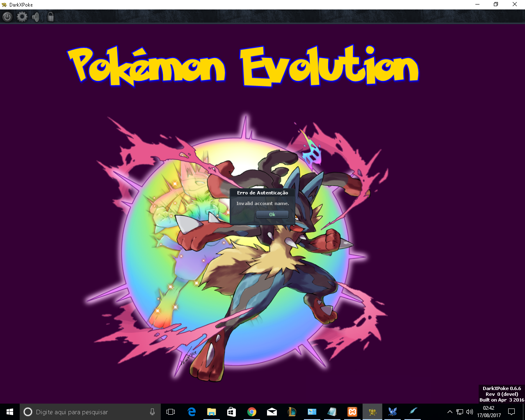Click the "Digite aqui para pesquisar" search field
This screenshot has width=525, height=420.
(90, 412)
